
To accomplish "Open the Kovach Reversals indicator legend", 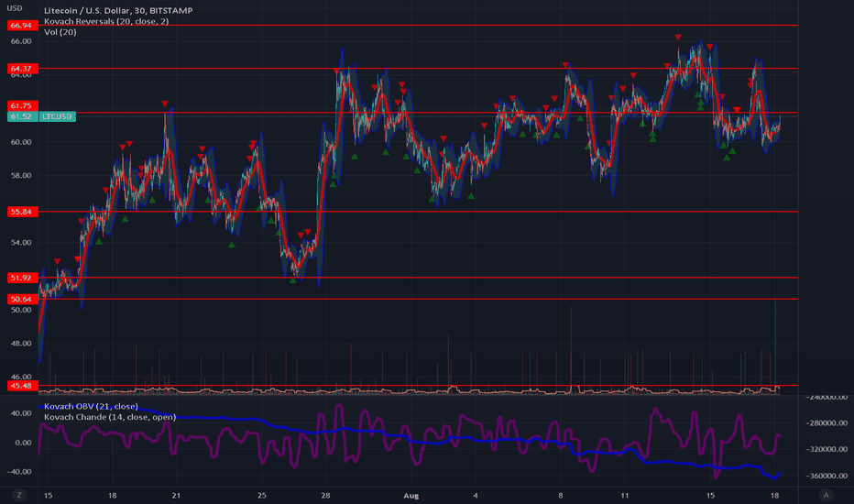I will click(x=106, y=21).
